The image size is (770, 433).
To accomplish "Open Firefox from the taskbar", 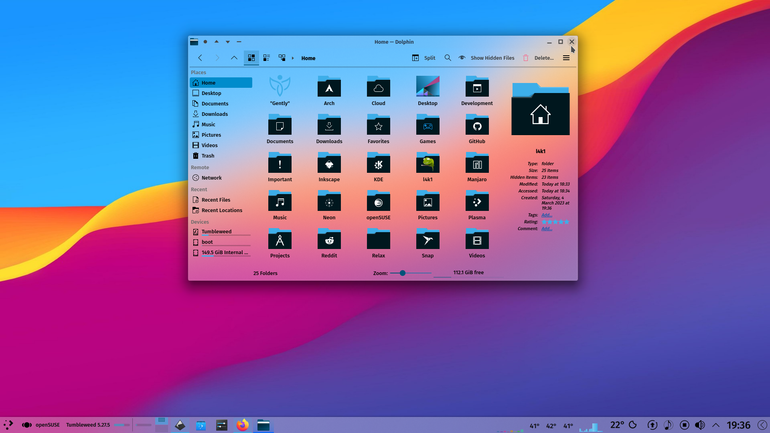I will pos(243,425).
